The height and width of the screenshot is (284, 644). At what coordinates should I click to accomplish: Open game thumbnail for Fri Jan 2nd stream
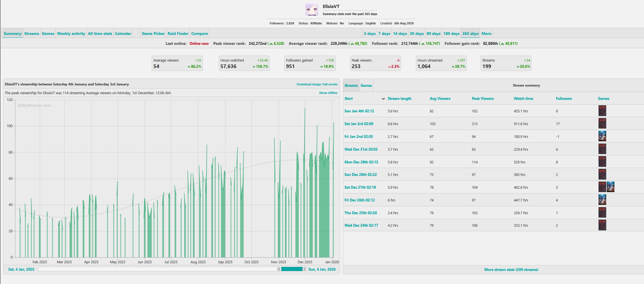602,136
